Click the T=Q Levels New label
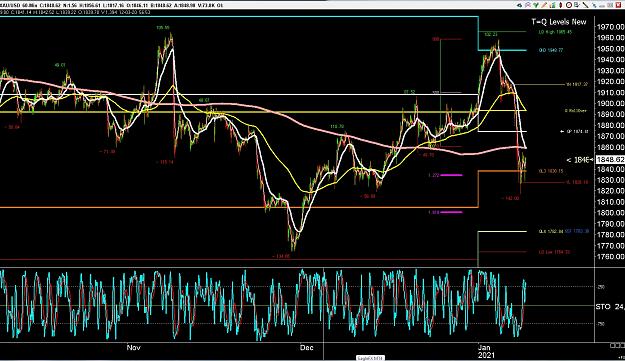 coord(559,22)
